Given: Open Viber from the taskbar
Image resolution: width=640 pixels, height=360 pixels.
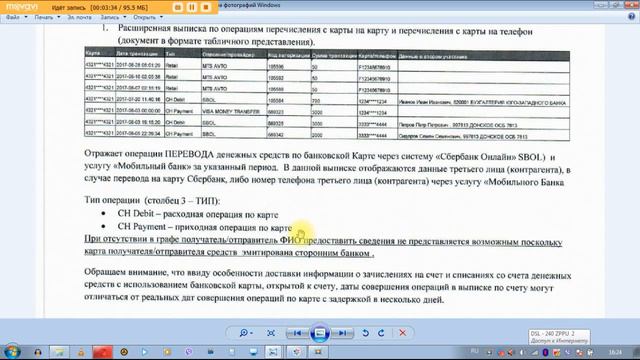Looking at the screenshot, I should pos(189,352).
